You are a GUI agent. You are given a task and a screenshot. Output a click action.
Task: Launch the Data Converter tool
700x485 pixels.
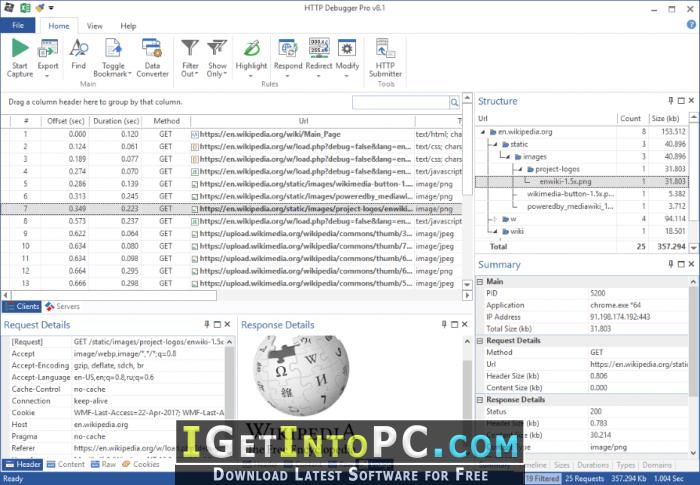click(152, 48)
